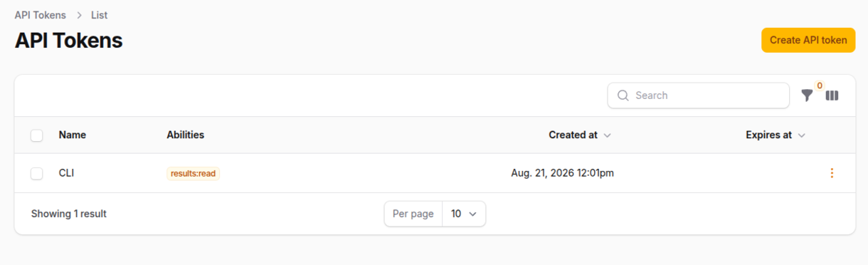Viewport: 868px width, 265px height.
Task: Click the Created at sort chevron
Action: (x=607, y=135)
